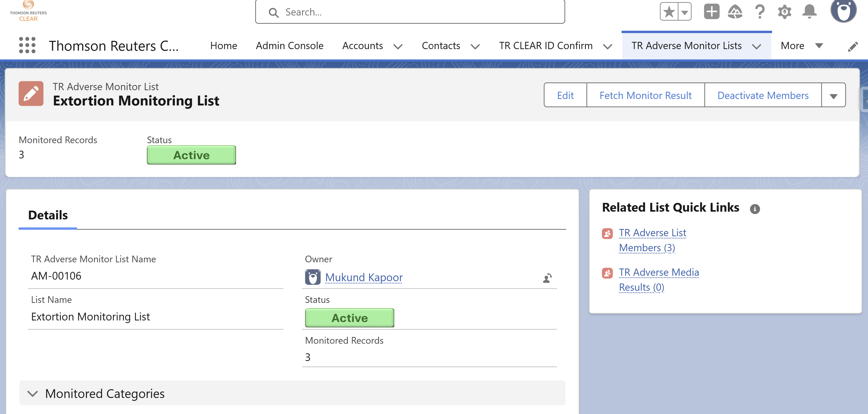868x414 pixels.
Task: Open the Accounts tab
Action: [x=363, y=45]
